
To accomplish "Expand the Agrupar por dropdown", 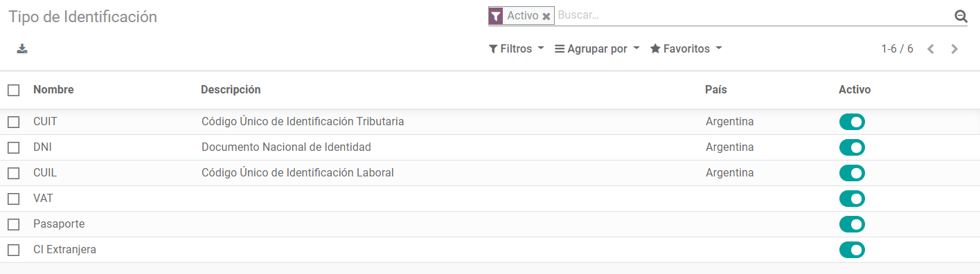I will [x=597, y=49].
